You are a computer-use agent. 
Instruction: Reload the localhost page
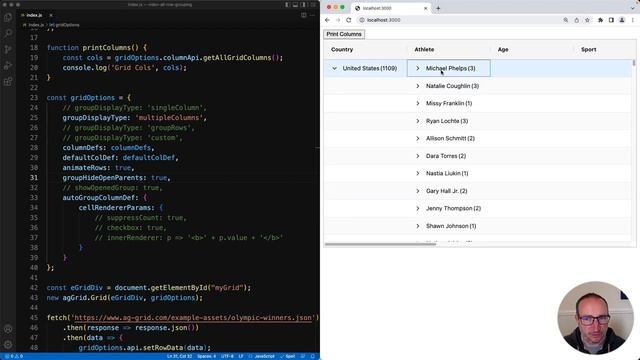[x=349, y=20]
